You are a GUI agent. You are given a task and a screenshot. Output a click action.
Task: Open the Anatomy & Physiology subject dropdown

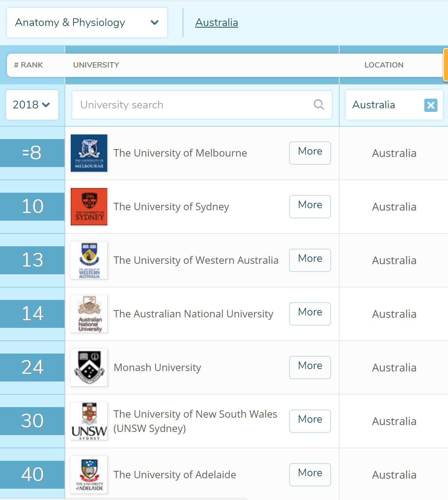click(87, 23)
